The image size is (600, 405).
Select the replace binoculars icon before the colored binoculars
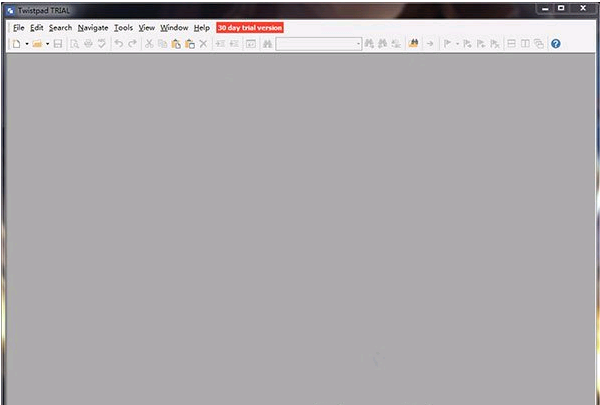[396, 44]
